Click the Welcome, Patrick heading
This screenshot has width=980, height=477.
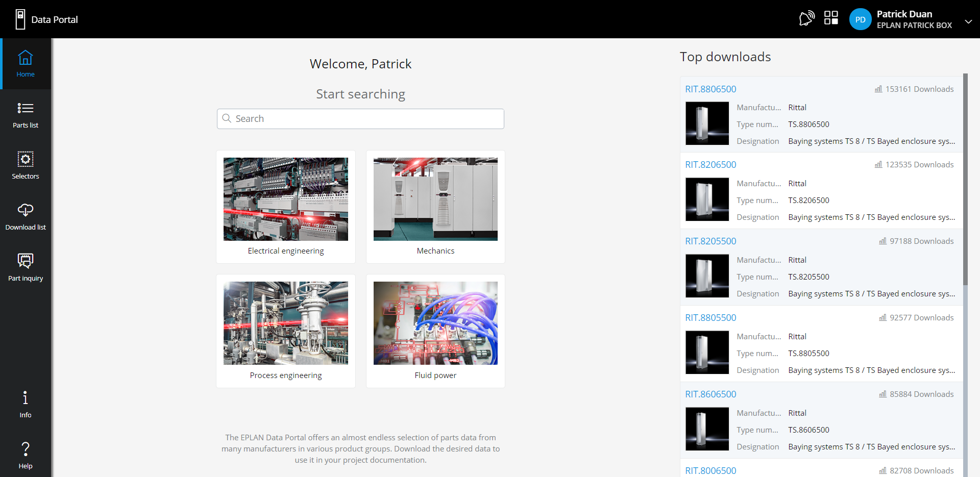tap(360, 64)
